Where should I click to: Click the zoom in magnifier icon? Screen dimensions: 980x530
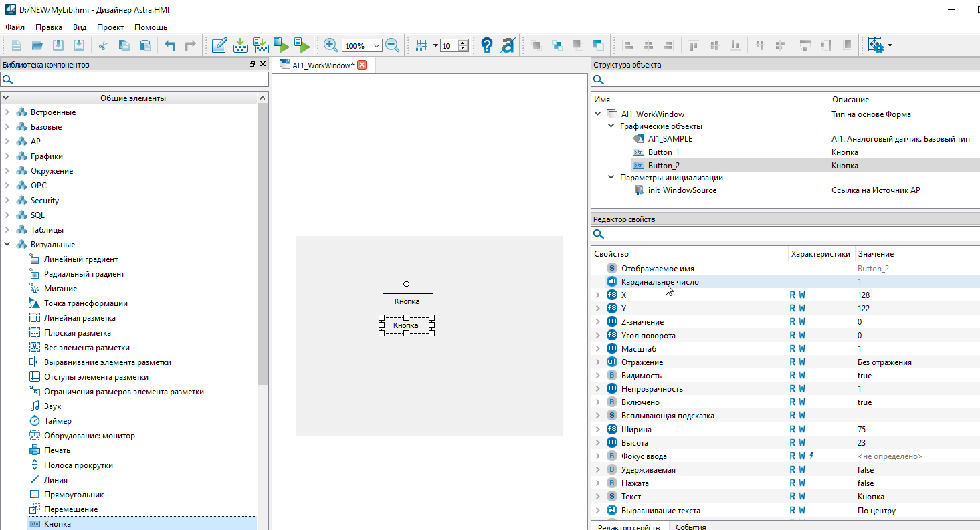330,45
